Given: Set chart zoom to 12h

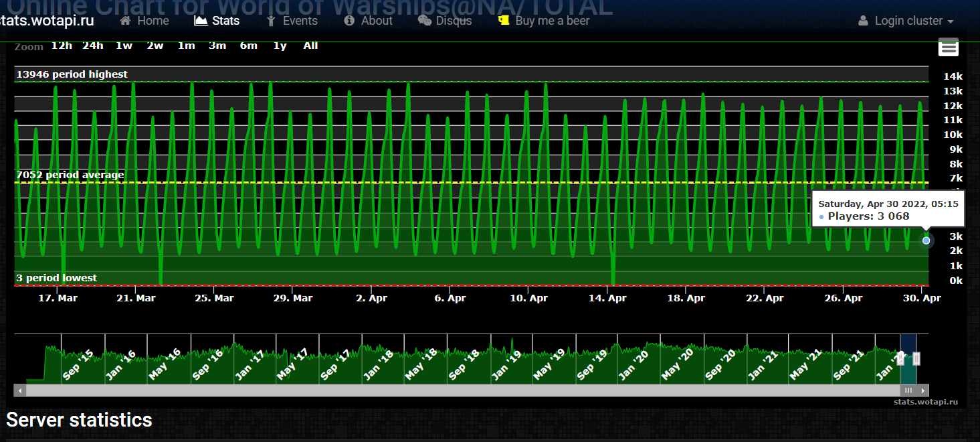Looking at the screenshot, I should (62, 46).
